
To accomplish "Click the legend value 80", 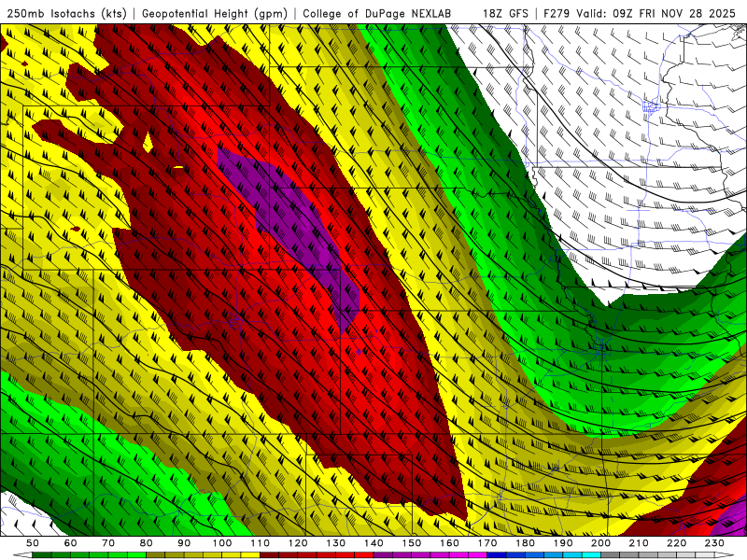I will (x=147, y=543).
